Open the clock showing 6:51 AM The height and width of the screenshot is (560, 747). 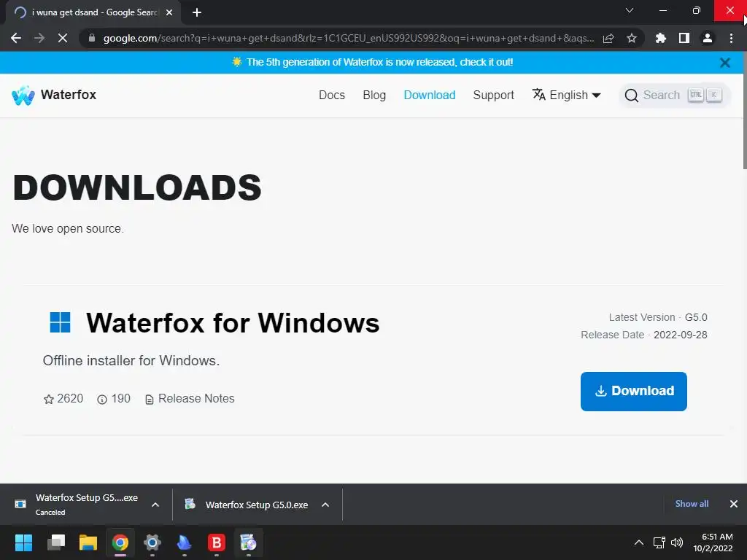point(713,542)
